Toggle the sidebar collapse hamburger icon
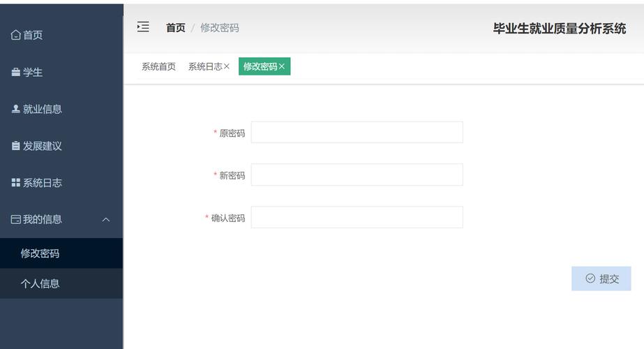Viewport: 644px width, 349px height. coord(143,27)
